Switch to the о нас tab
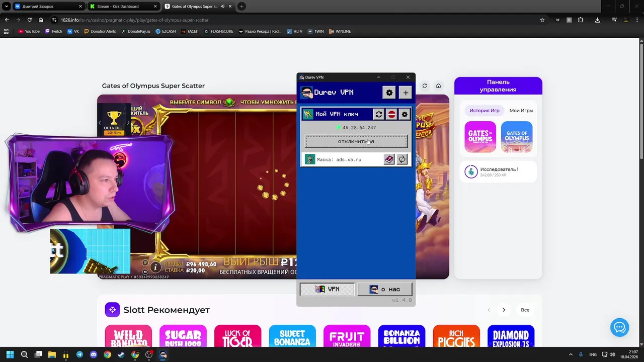Screen dimensions: 644x362 pos(385,289)
